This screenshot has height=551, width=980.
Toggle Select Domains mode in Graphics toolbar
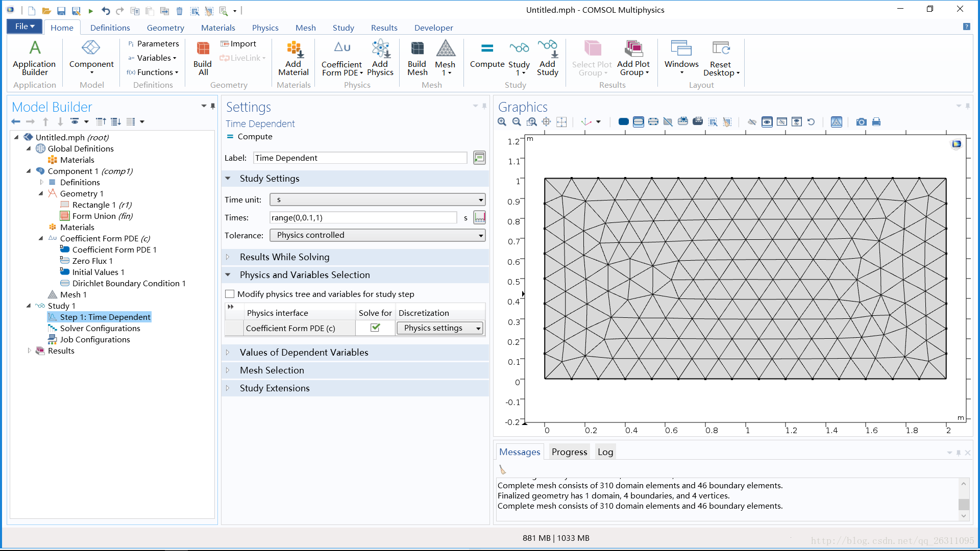(x=623, y=122)
